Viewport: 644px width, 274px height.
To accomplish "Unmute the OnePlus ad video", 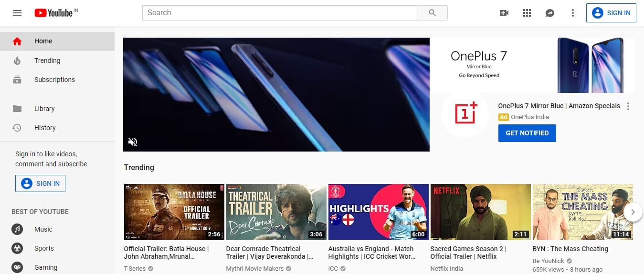I will (x=133, y=142).
